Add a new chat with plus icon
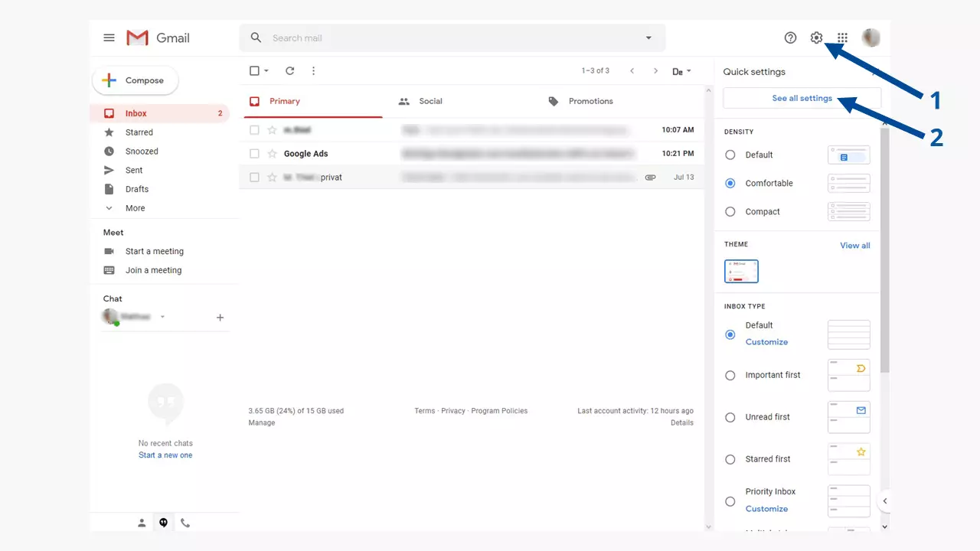The image size is (980, 551). (220, 318)
